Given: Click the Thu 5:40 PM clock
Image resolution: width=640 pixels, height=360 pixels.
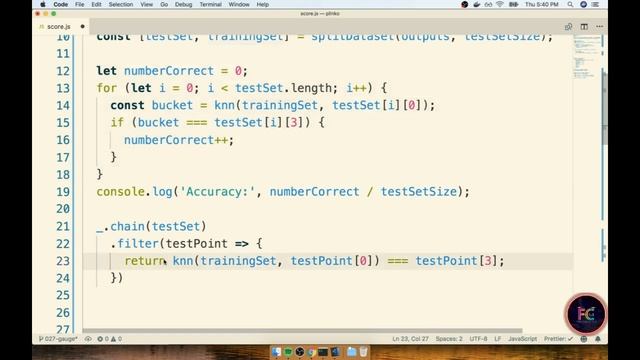Looking at the screenshot, I should click(x=542, y=4).
